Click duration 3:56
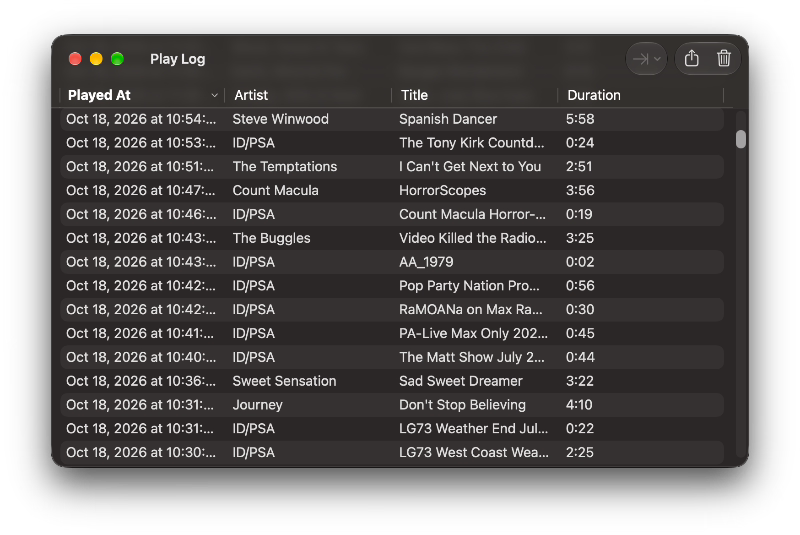Viewport: 800px width, 535px height. tap(580, 191)
